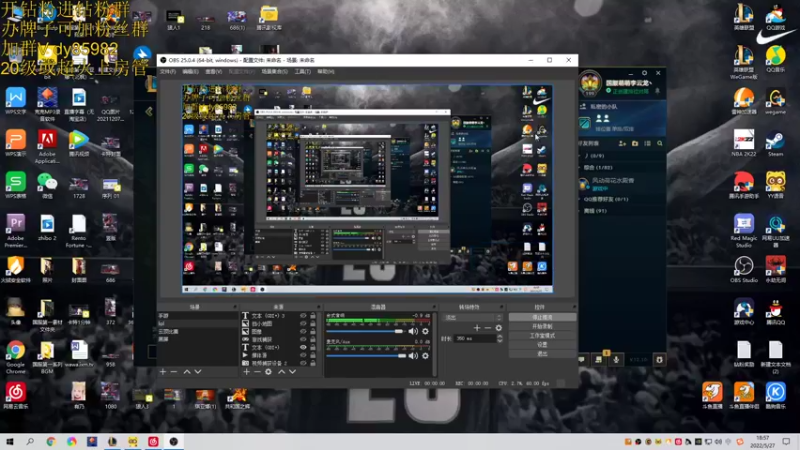Add a new scene with the plus icon
The width and height of the screenshot is (800, 450).
(163, 372)
